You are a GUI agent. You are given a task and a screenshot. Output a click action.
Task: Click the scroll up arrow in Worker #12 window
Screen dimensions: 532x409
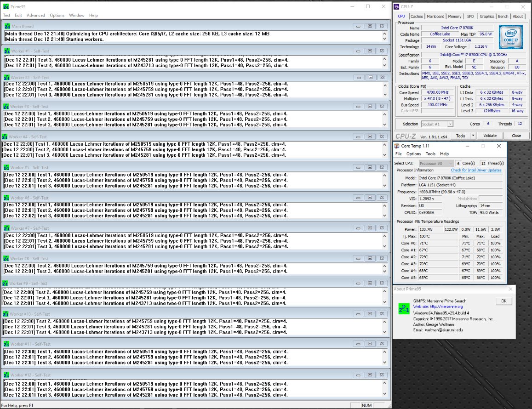pyautogui.click(x=384, y=383)
